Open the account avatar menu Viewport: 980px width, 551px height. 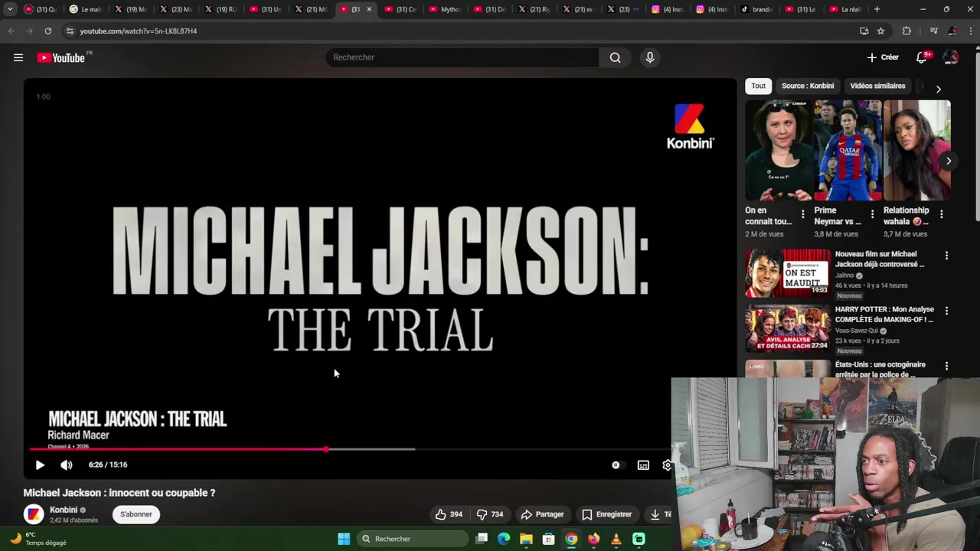tap(951, 57)
